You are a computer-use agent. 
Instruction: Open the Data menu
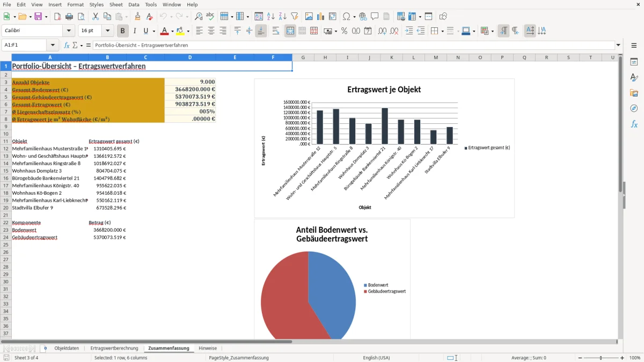(134, 4)
